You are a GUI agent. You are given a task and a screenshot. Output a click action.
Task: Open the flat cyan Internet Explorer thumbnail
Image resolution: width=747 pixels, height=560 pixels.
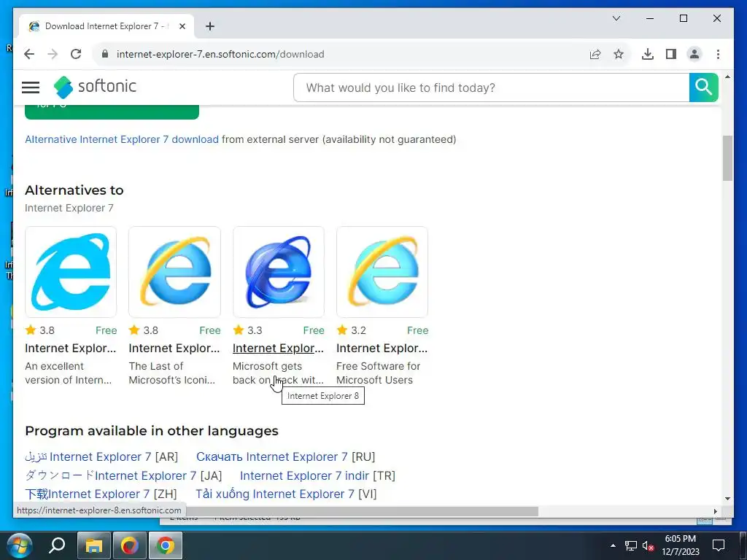[71, 272]
